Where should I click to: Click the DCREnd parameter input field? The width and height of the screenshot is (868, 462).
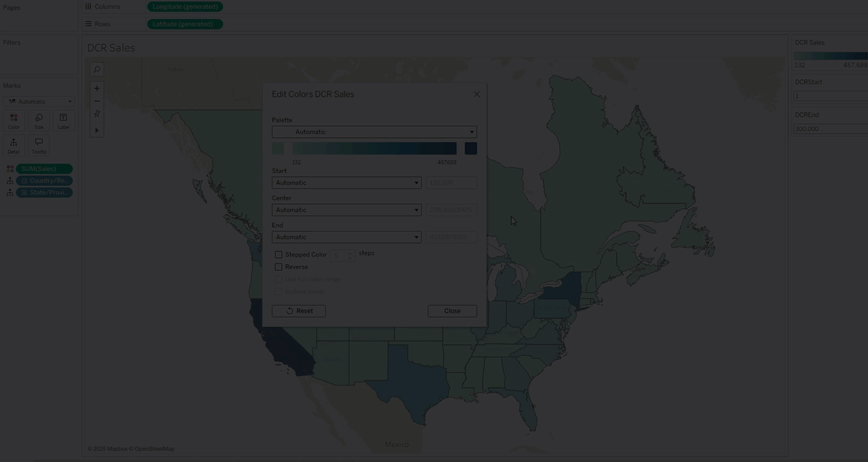830,129
